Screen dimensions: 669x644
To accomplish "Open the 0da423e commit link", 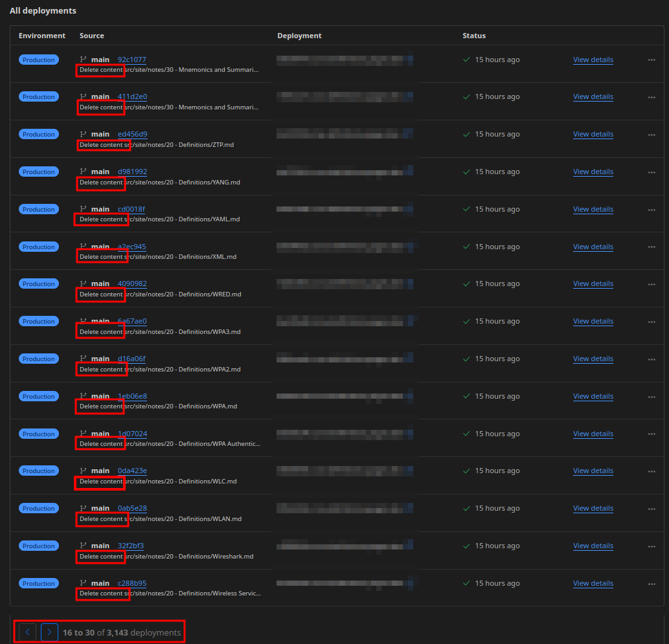I will coord(131,471).
